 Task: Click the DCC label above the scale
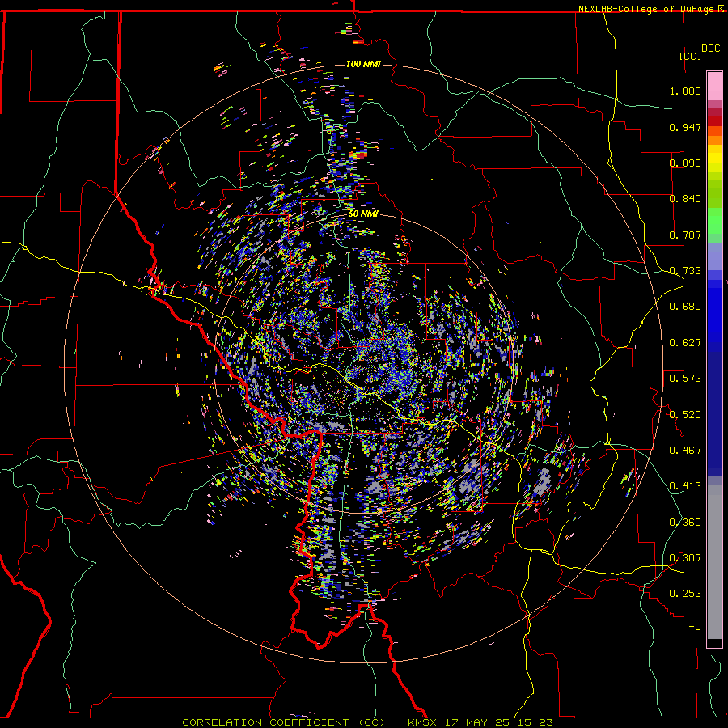click(x=710, y=49)
